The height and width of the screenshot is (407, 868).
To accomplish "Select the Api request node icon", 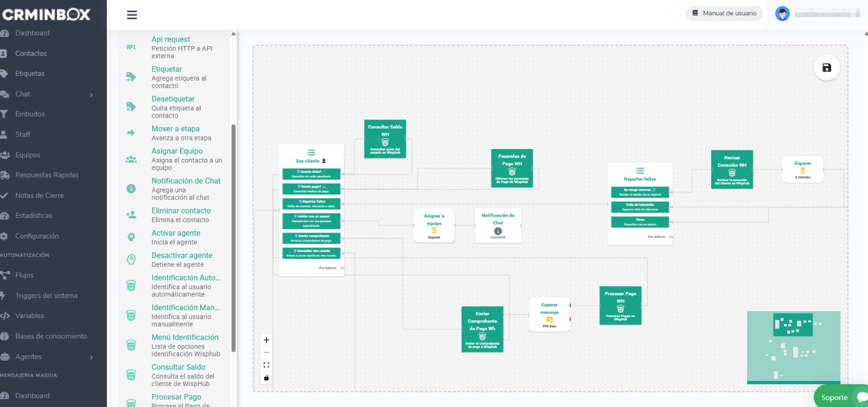I will (131, 48).
